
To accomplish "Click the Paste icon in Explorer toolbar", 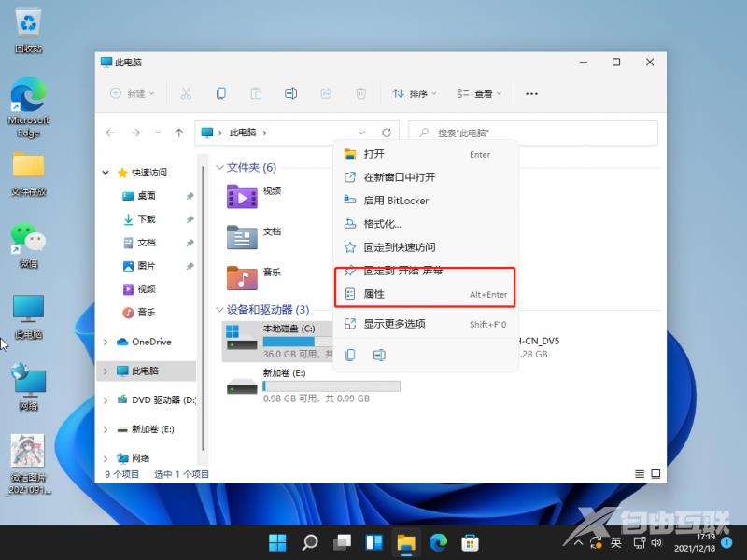I will point(256,93).
